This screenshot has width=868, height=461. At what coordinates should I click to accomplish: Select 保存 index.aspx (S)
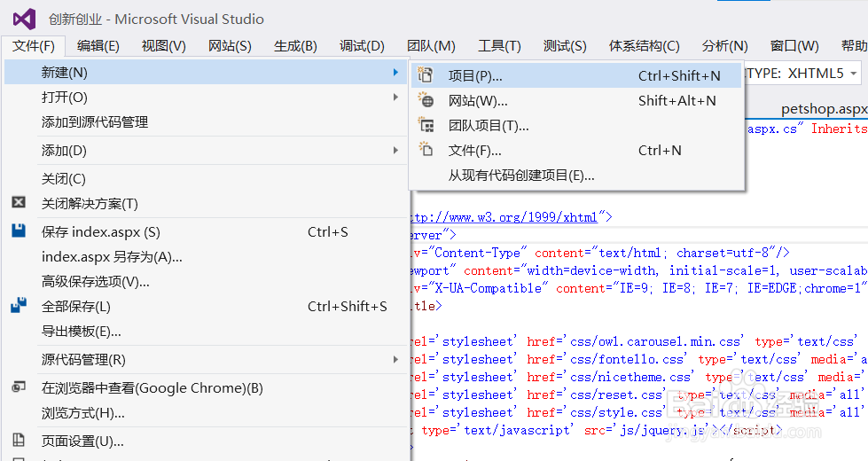pos(206,231)
